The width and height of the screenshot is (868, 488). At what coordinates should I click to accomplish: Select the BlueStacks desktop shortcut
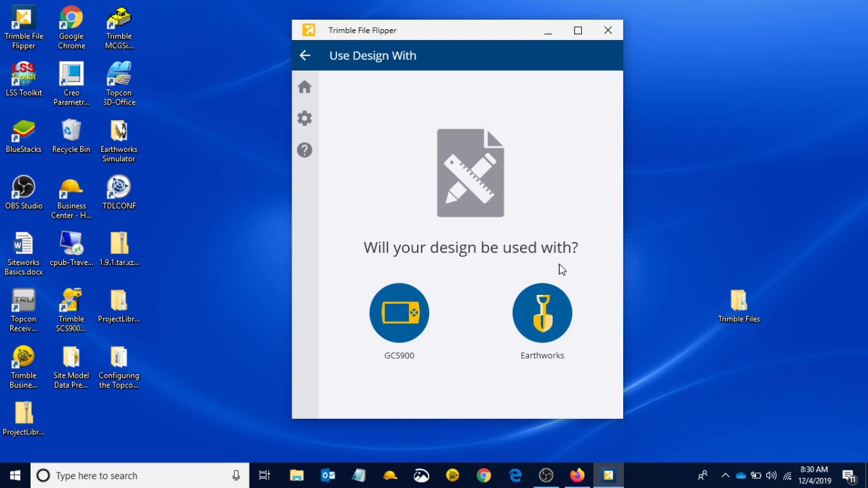(24, 136)
